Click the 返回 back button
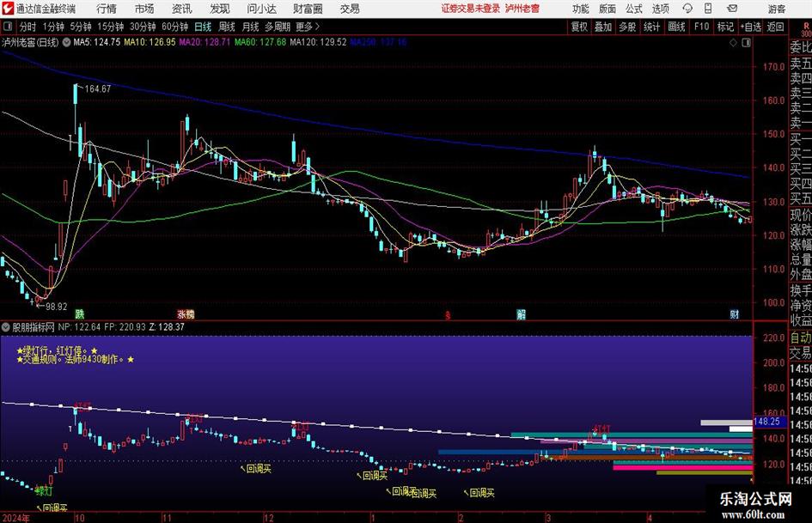This screenshot has width=812, height=523. [x=775, y=27]
